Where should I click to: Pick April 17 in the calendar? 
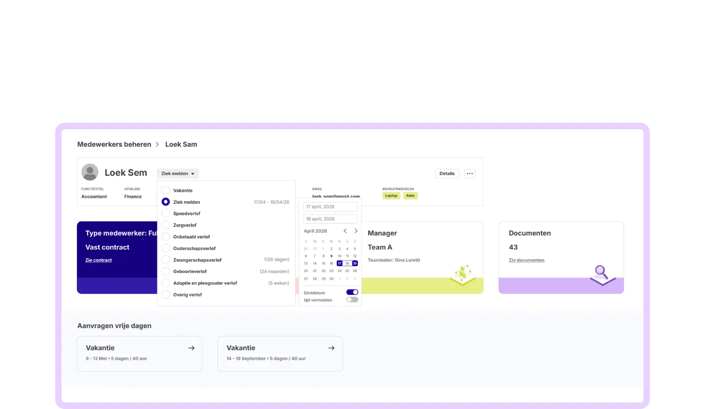[339, 263]
